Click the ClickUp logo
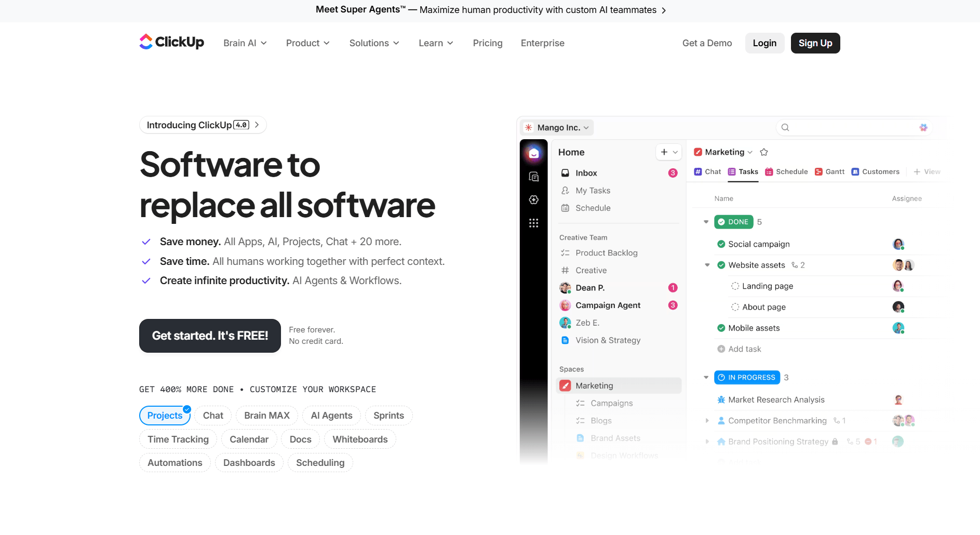This screenshot has height=535, width=980. (172, 42)
